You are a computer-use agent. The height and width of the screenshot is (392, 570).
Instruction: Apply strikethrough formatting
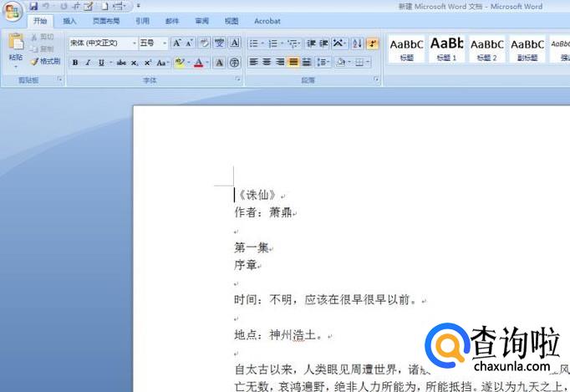click(122, 63)
